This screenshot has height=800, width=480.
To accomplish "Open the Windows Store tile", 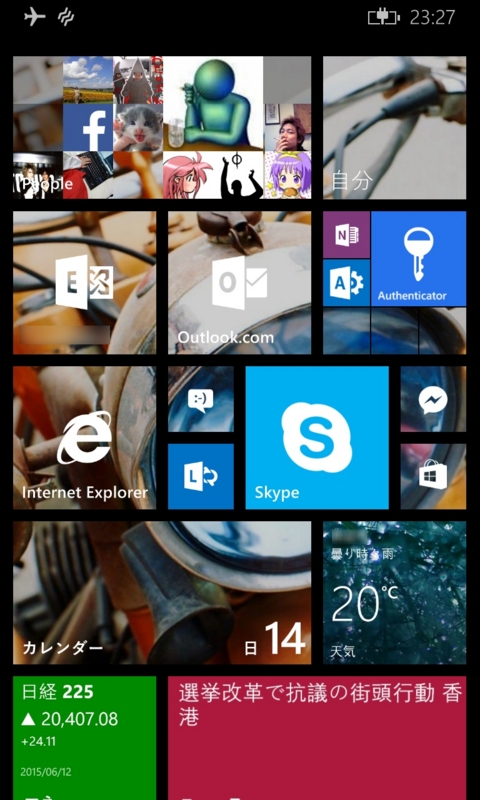I will coord(433,477).
